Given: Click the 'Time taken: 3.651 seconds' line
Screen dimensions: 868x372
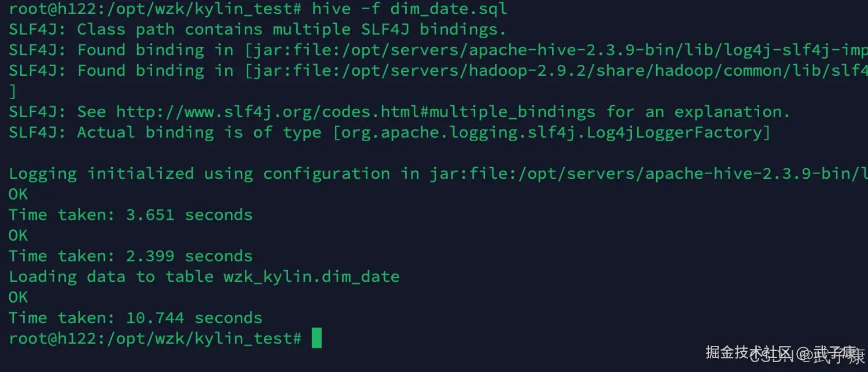Looking at the screenshot, I should [131, 215].
